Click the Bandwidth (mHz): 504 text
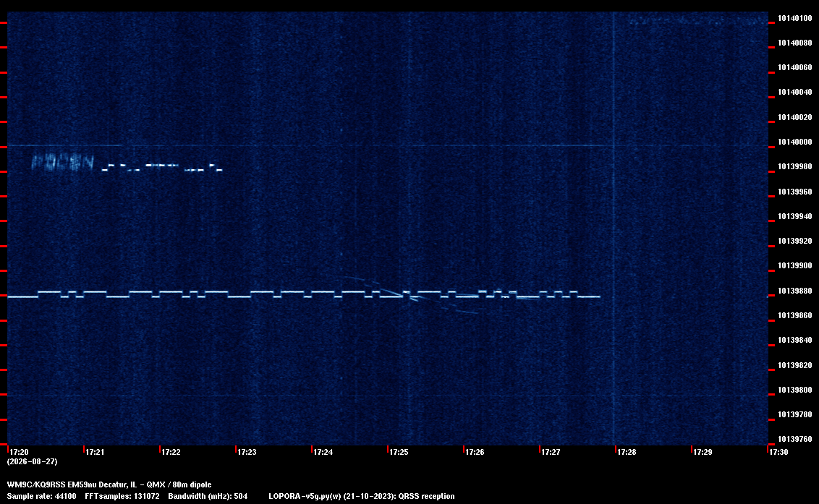This screenshot has height=504, width=819. tap(208, 496)
